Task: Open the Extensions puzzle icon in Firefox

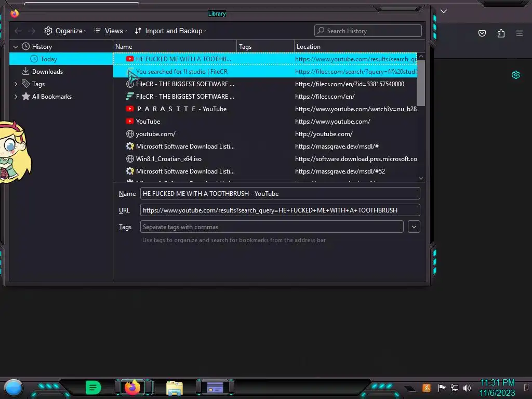Action: tap(501, 33)
